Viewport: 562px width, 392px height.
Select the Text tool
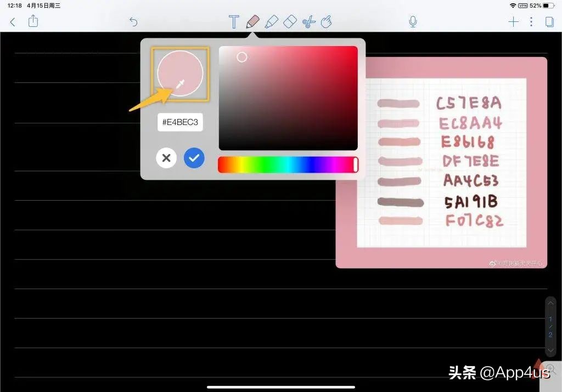[x=233, y=21]
